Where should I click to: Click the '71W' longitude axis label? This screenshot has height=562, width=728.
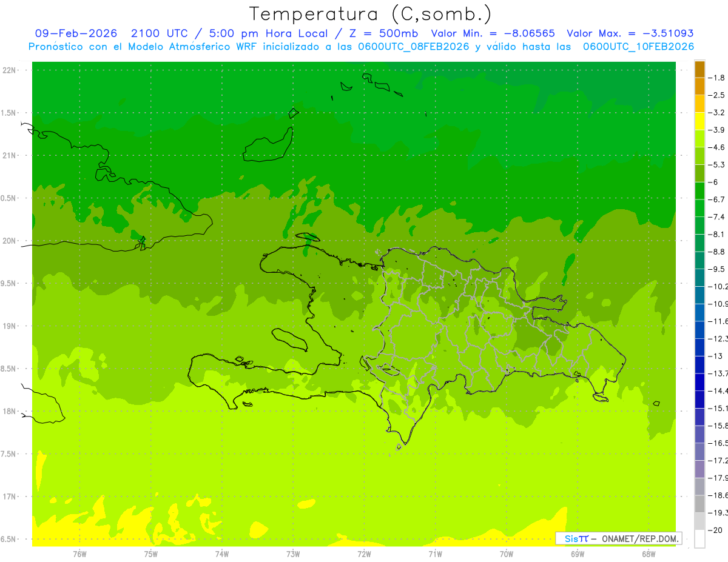click(435, 554)
